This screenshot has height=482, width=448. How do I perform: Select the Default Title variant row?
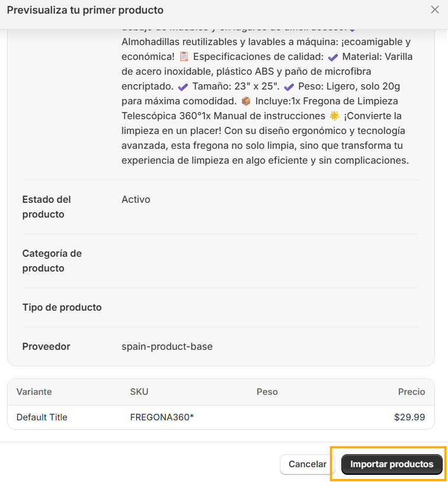(221, 417)
